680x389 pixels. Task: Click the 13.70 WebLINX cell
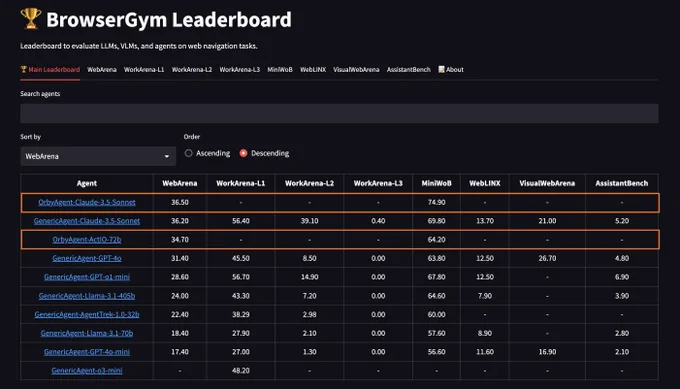pos(485,221)
